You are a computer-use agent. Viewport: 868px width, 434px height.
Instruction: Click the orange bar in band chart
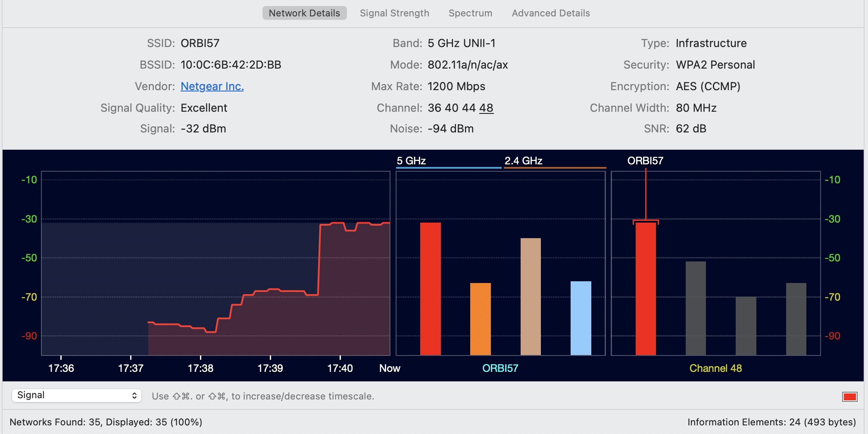[x=480, y=318]
